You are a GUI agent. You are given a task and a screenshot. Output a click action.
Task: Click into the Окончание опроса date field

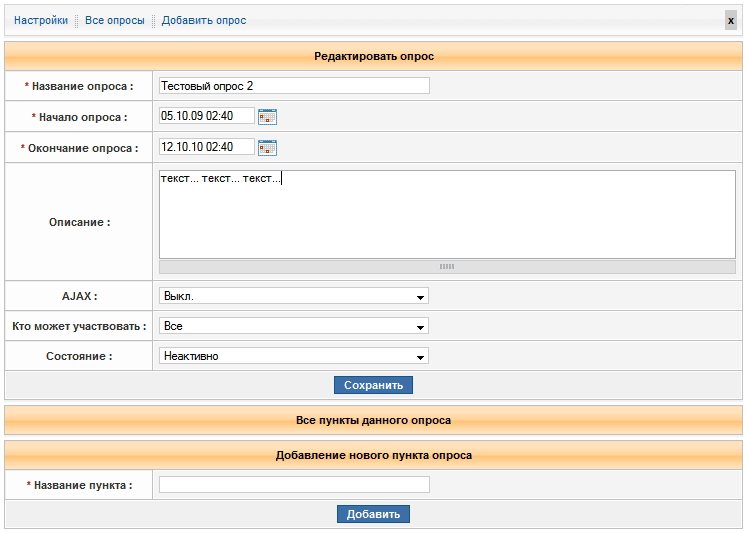[206, 147]
